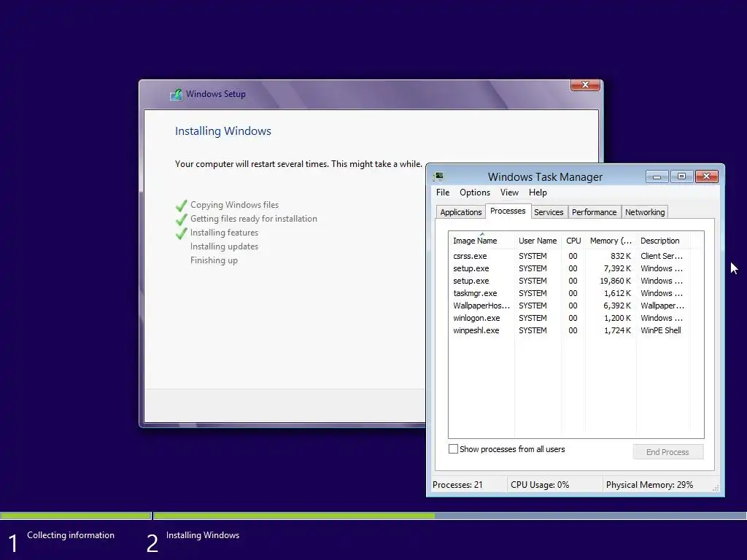Image resolution: width=747 pixels, height=560 pixels.
Task: Close the Windows Task Manager window
Action: click(x=706, y=176)
